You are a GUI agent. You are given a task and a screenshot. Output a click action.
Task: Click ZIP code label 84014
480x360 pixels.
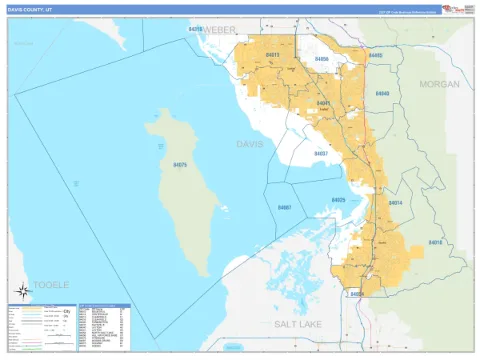coord(395,203)
